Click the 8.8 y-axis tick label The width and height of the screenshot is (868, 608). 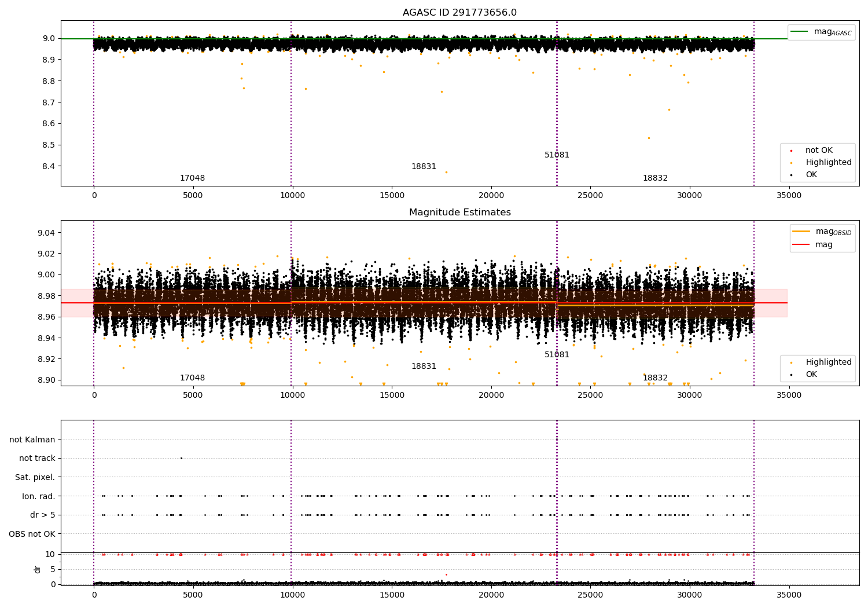(48, 81)
